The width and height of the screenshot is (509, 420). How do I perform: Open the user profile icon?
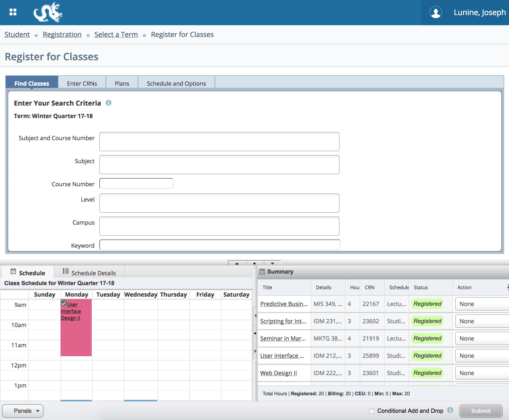point(436,12)
